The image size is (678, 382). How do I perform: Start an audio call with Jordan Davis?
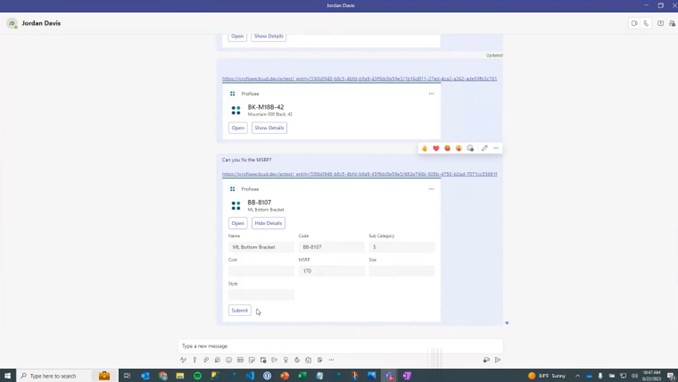[646, 23]
